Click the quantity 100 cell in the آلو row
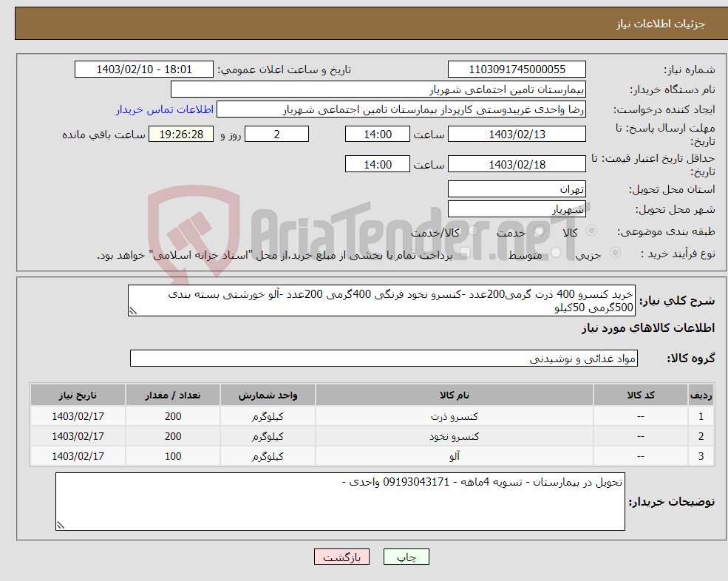Image resolution: width=728 pixels, height=581 pixels. point(173,457)
